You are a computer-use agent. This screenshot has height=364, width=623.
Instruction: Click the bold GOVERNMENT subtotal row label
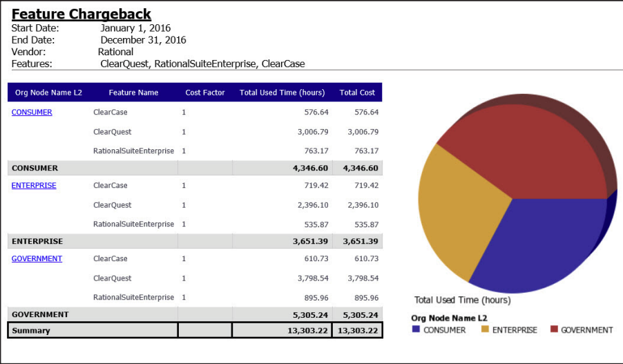click(x=40, y=314)
